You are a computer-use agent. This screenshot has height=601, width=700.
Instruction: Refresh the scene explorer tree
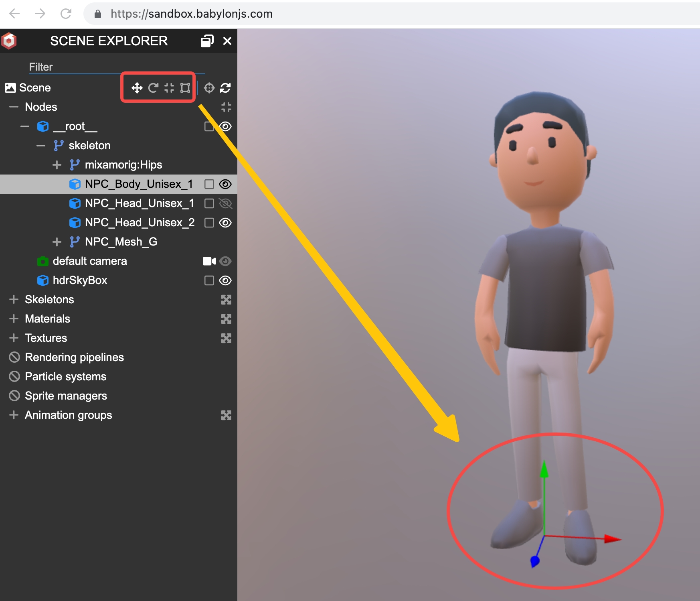tap(226, 88)
